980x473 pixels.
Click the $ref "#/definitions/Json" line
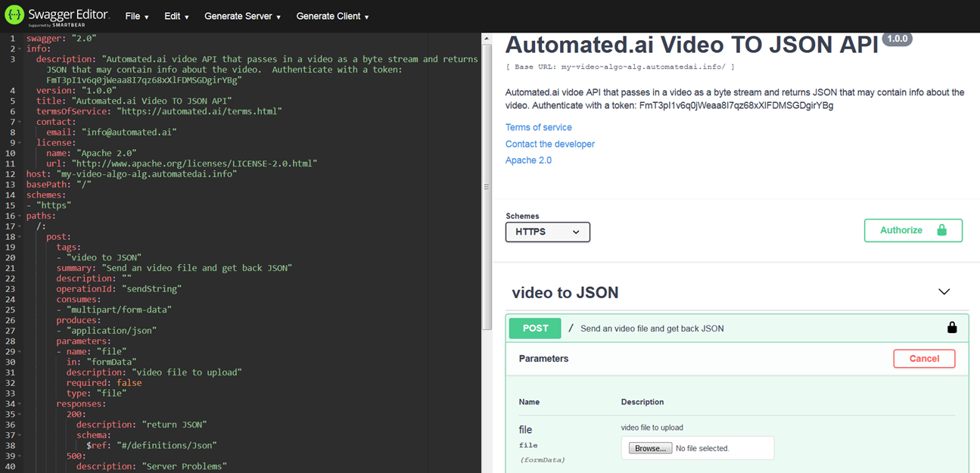[x=151, y=445]
